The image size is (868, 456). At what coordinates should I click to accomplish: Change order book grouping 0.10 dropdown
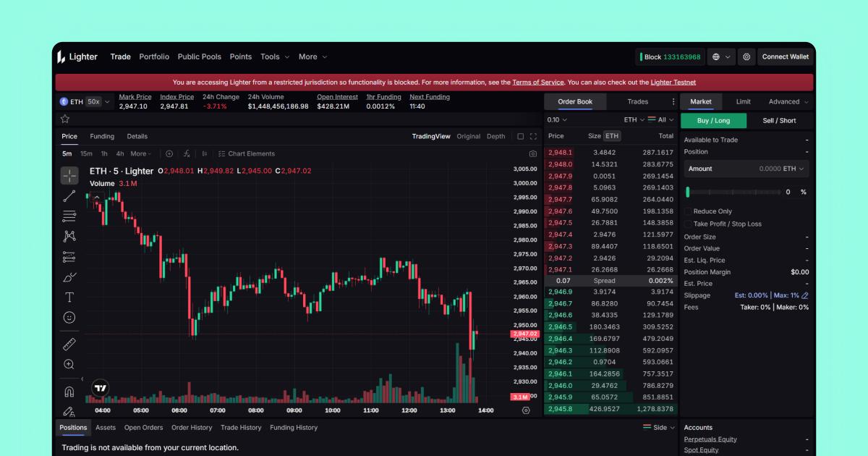(558, 119)
